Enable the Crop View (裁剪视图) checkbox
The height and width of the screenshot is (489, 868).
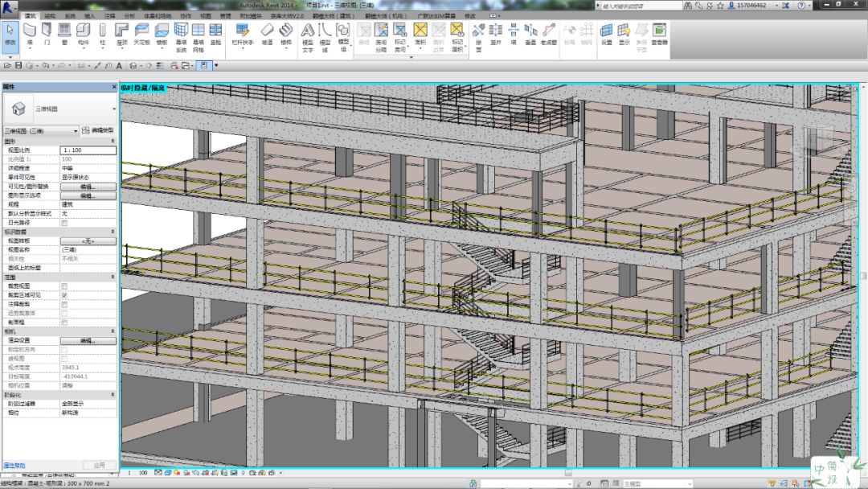tap(64, 286)
